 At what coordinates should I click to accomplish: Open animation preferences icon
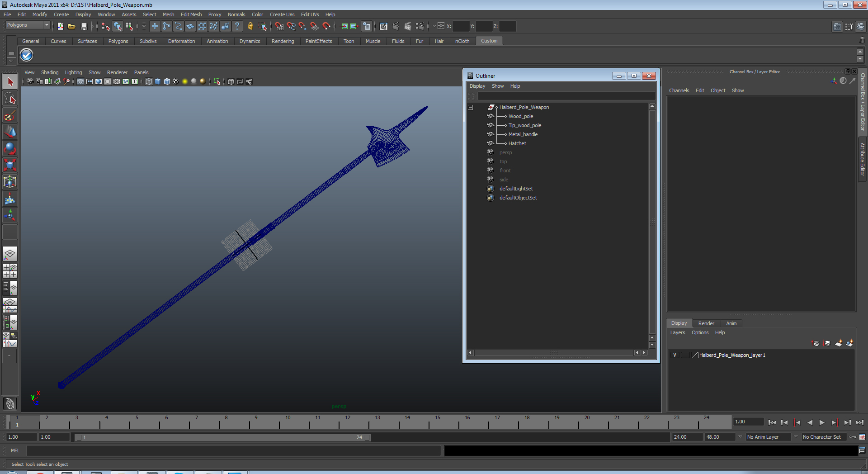[x=863, y=437]
